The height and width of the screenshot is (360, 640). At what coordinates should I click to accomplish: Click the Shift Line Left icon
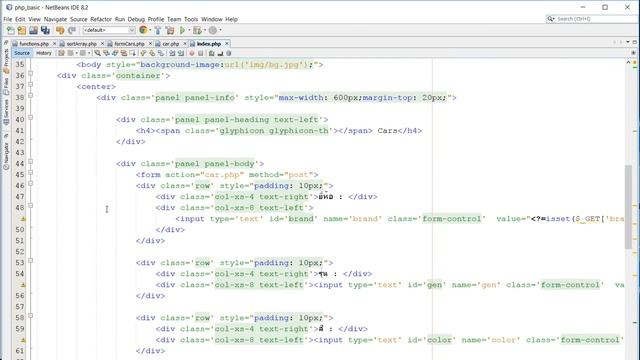point(172,53)
